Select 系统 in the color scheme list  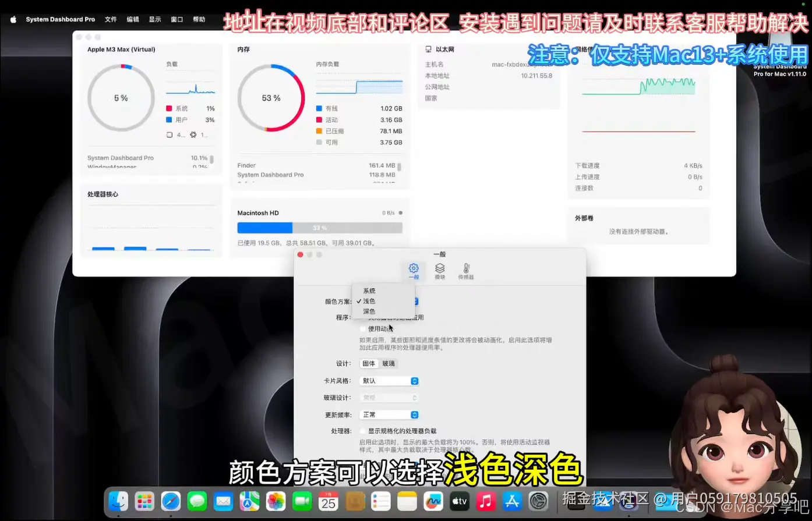pyautogui.click(x=369, y=290)
